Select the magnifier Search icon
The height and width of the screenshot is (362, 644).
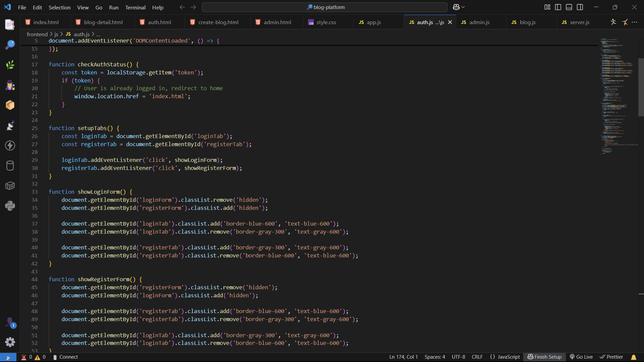point(10,45)
